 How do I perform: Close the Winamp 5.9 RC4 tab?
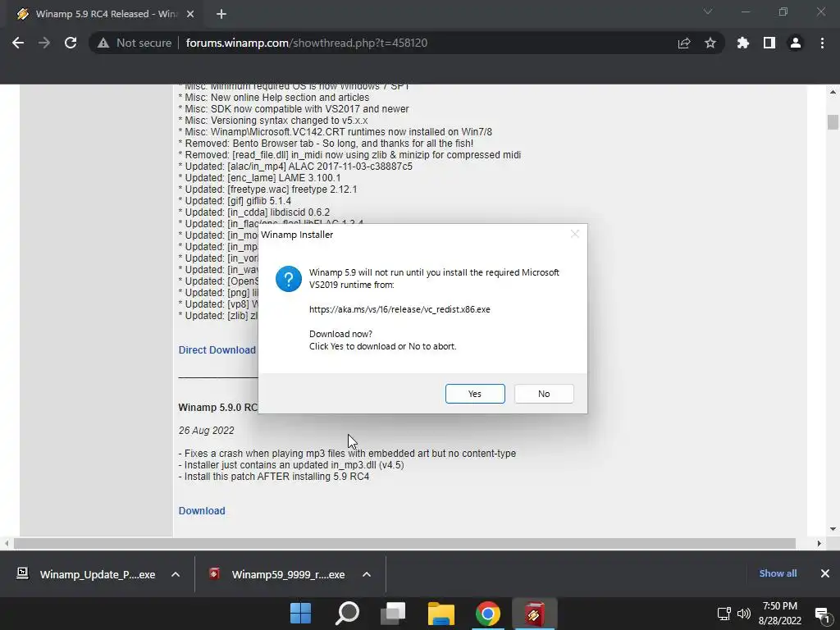pos(190,14)
